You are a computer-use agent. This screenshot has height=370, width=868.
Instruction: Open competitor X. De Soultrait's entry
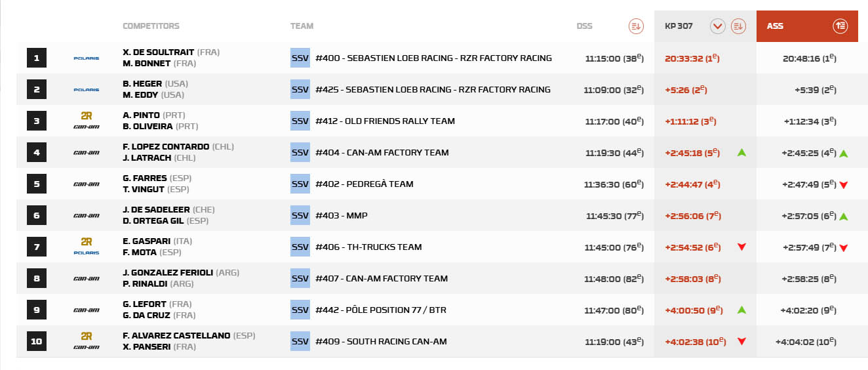pyautogui.click(x=158, y=52)
